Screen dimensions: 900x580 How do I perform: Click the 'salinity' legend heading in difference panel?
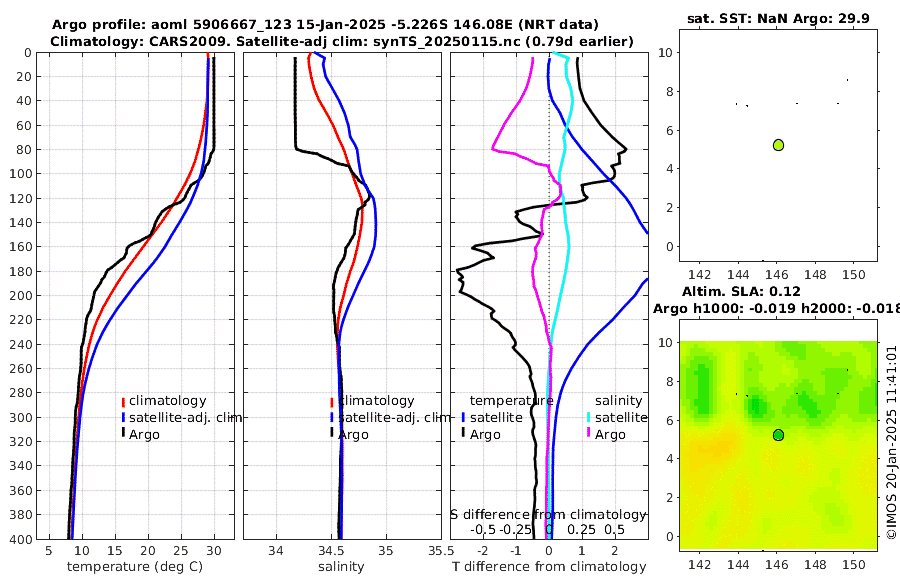618,401
